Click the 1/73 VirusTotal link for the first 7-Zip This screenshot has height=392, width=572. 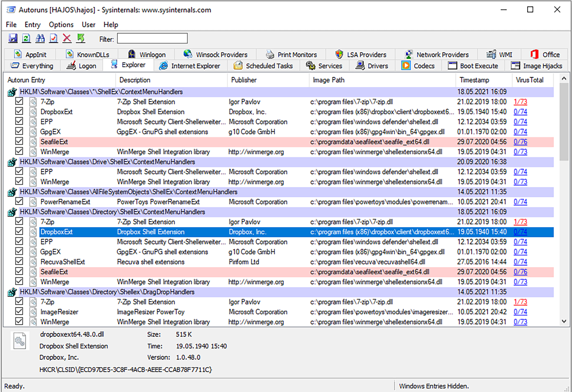(x=520, y=102)
